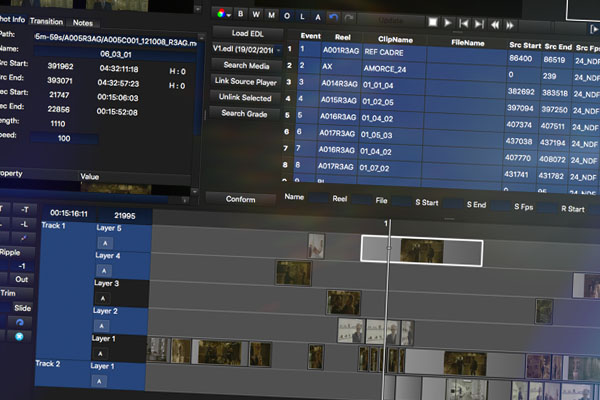The height and width of the screenshot is (400, 600).
Task: Click the fast-forward double-arrow icon
Action: pyautogui.click(x=510, y=26)
